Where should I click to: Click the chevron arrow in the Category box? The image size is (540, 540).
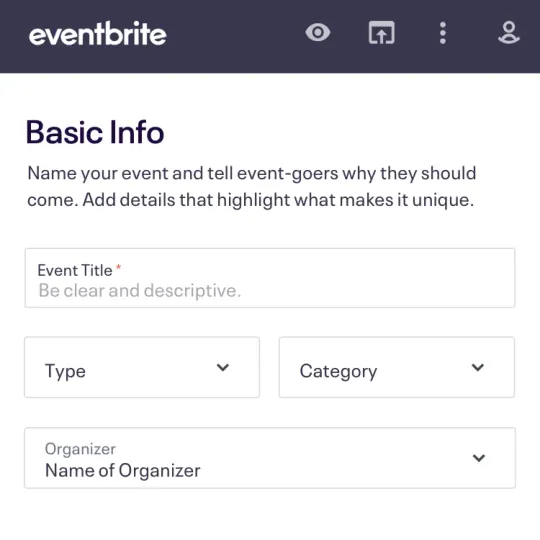[478, 367]
